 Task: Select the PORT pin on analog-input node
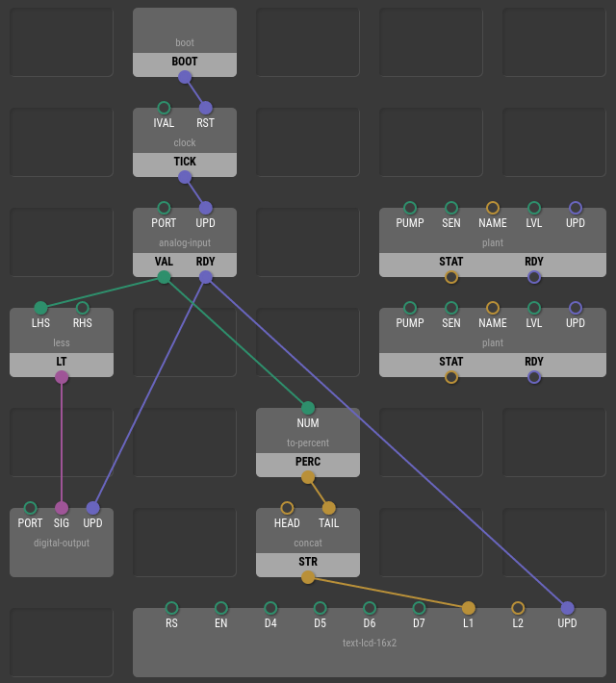(x=164, y=208)
